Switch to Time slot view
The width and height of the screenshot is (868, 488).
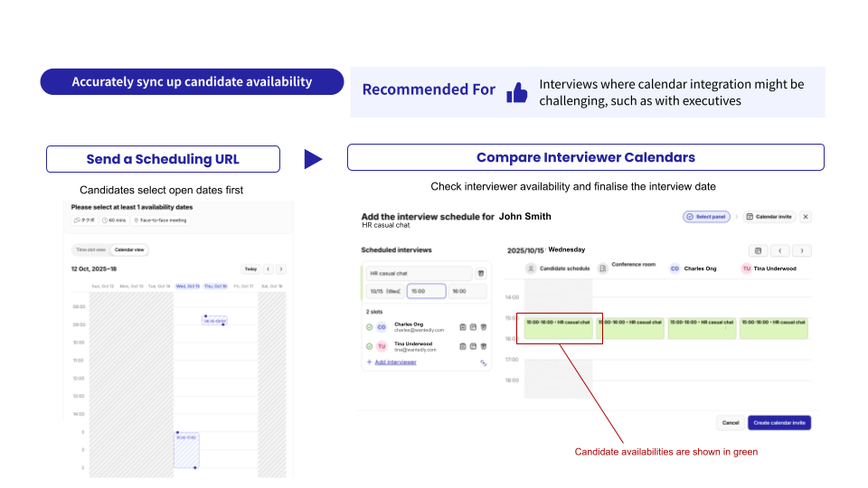coord(90,249)
